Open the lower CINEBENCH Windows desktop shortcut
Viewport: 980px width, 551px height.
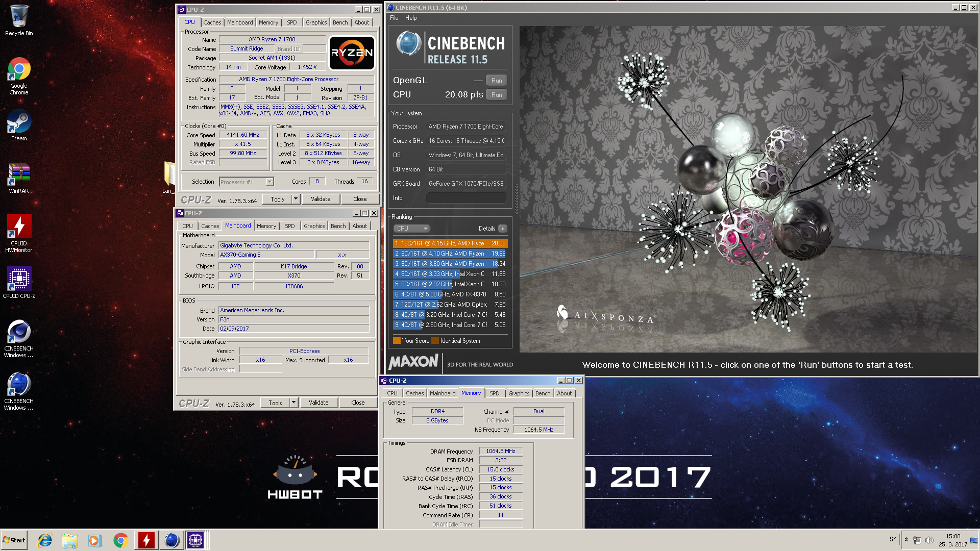pos(19,391)
